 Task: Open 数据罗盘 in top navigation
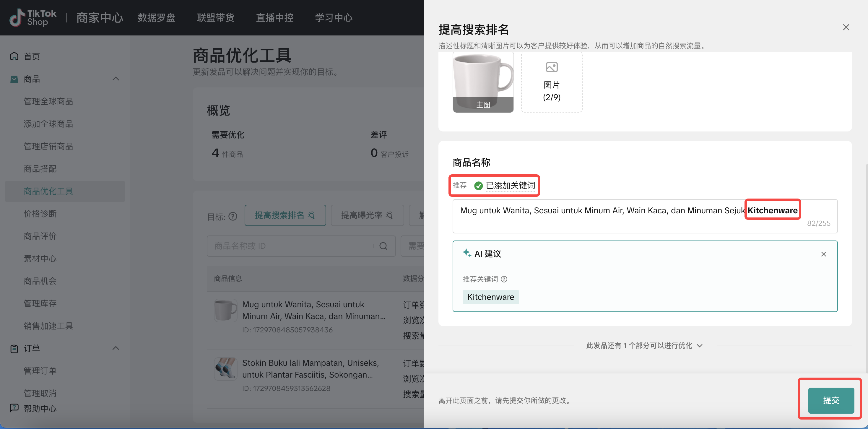point(156,17)
